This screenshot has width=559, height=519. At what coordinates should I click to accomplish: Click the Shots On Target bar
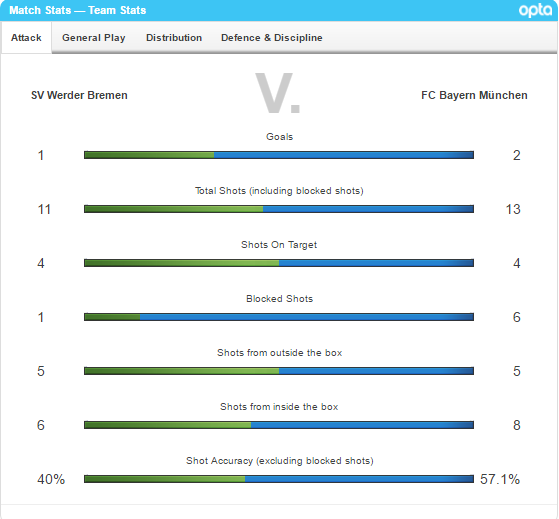pos(279,263)
